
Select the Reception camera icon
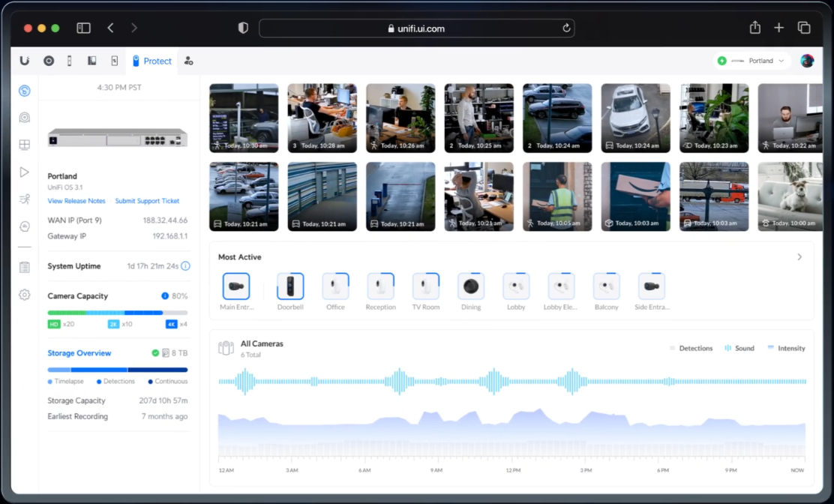381,286
